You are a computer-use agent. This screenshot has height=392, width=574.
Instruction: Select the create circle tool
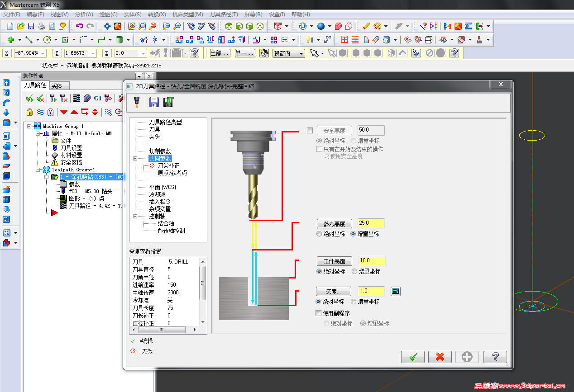pyautogui.click(x=47, y=40)
